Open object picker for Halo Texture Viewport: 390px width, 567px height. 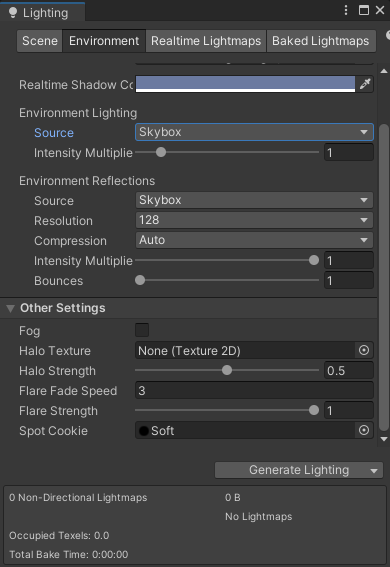point(364,350)
